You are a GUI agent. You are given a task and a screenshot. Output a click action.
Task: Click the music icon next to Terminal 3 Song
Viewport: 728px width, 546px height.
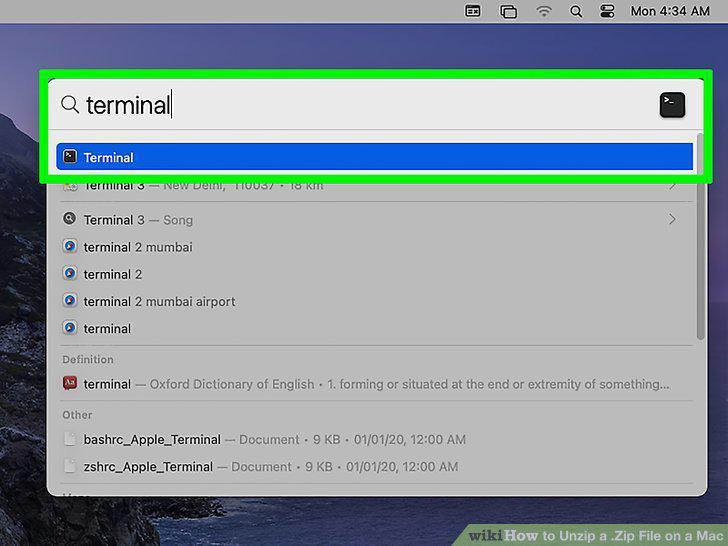coord(70,219)
